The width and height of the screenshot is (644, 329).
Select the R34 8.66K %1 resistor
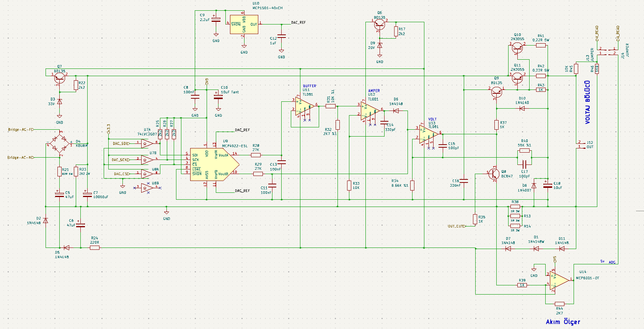[x=412, y=186]
